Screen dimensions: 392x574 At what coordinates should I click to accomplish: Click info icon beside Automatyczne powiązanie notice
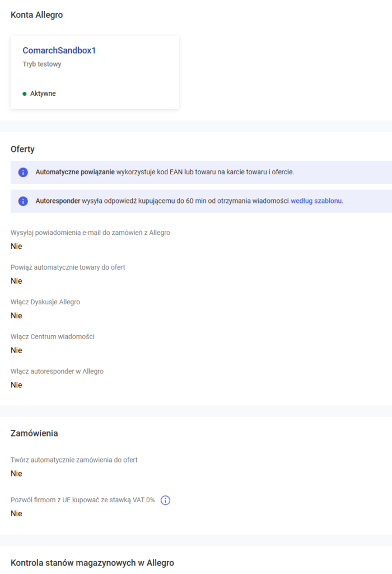click(x=23, y=172)
